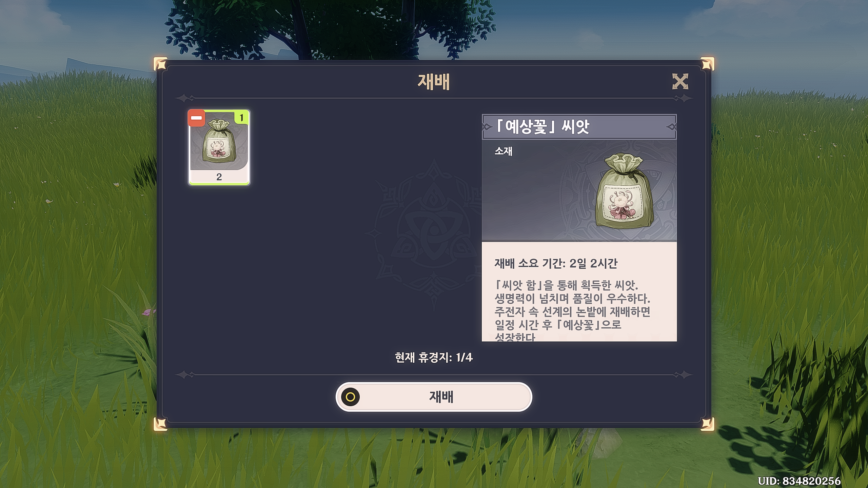Click the 현재 휴경지: 1/4 status text
The height and width of the screenshot is (488, 868).
434,358
